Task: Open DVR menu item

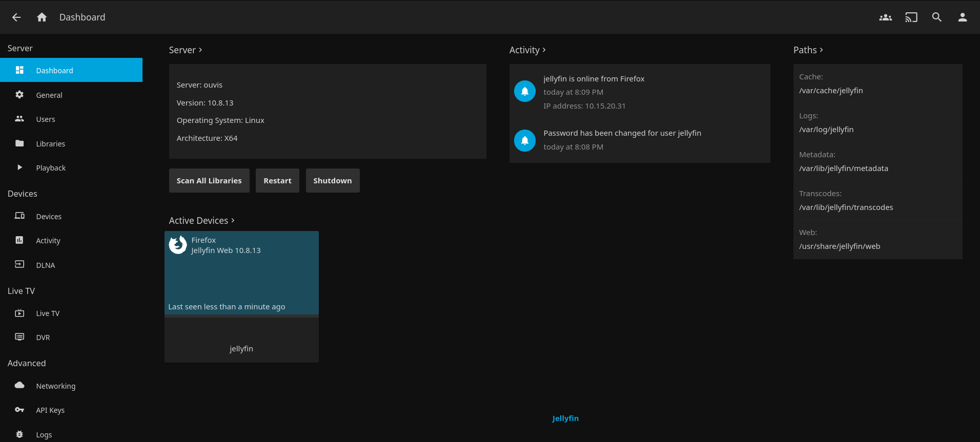Action: (x=71, y=337)
